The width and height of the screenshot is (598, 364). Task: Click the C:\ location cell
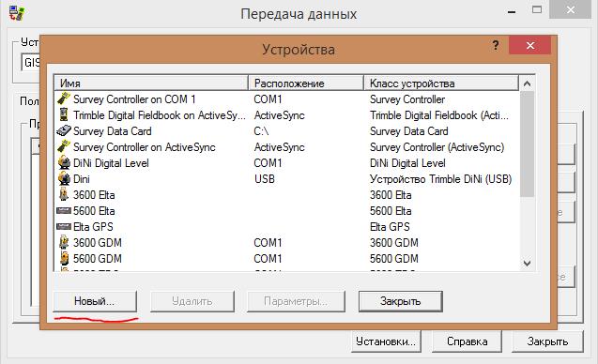tap(261, 131)
